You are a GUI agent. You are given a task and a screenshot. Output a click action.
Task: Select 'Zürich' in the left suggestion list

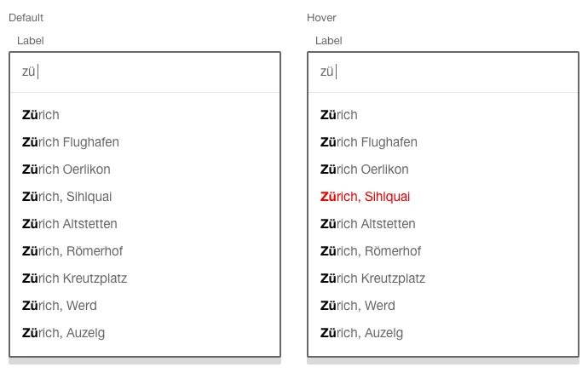coord(41,115)
